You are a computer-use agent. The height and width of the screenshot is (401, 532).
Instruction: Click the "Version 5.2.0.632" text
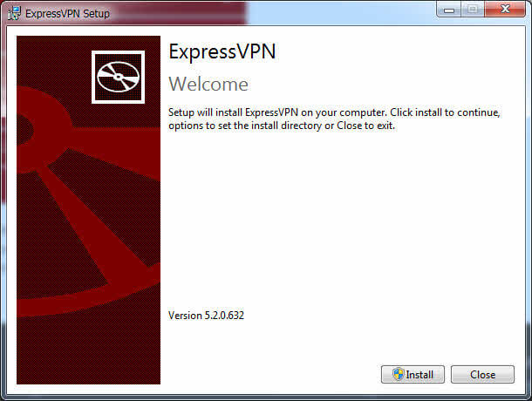click(x=206, y=316)
